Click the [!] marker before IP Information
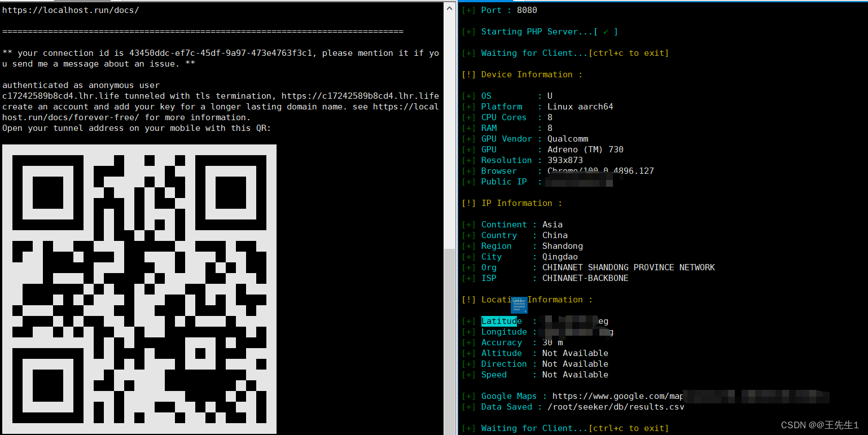 click(468, 203)
